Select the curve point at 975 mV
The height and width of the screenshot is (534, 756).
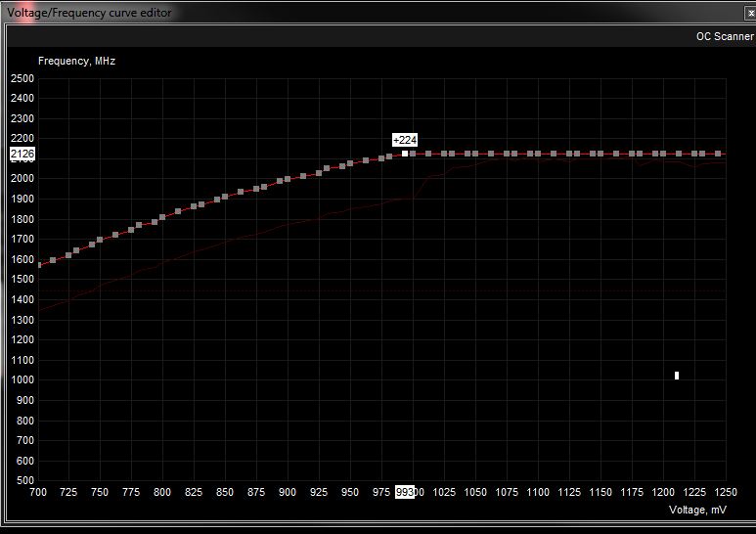tap(381, 158)
